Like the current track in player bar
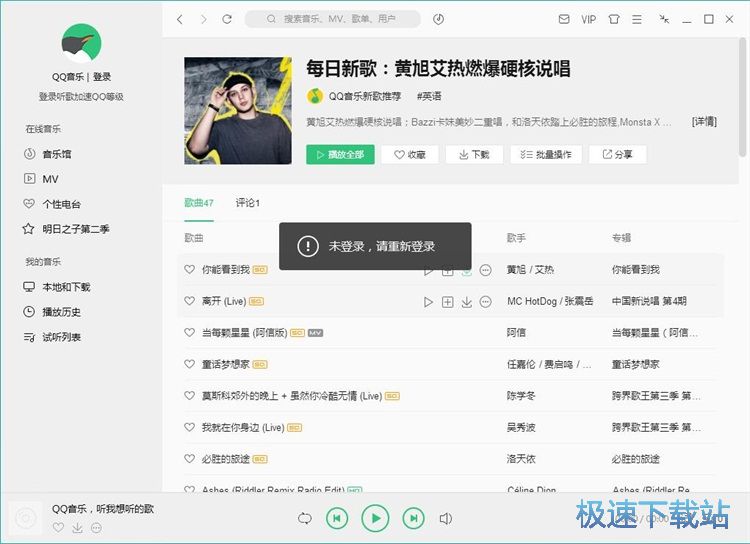Screen dimensions: 750x544 click(58, 528)
